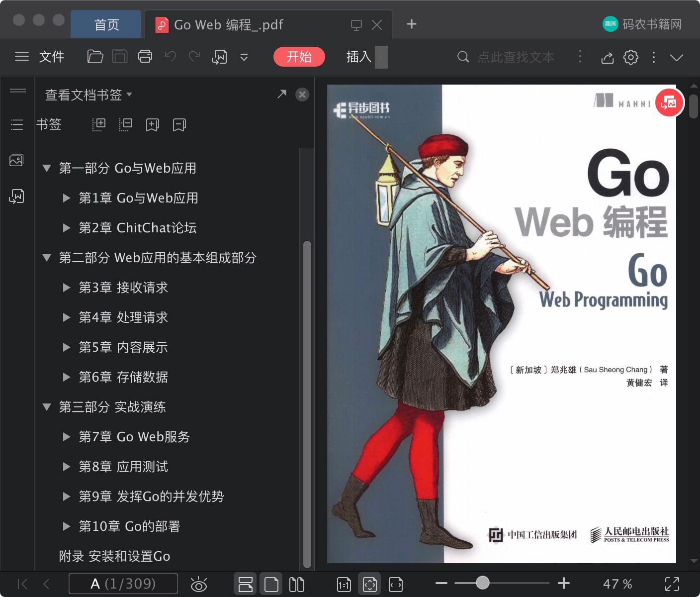700x597 pixels.
Task: Select 第8章 应用测试 bookmark
Action: (x=123, y=467)
